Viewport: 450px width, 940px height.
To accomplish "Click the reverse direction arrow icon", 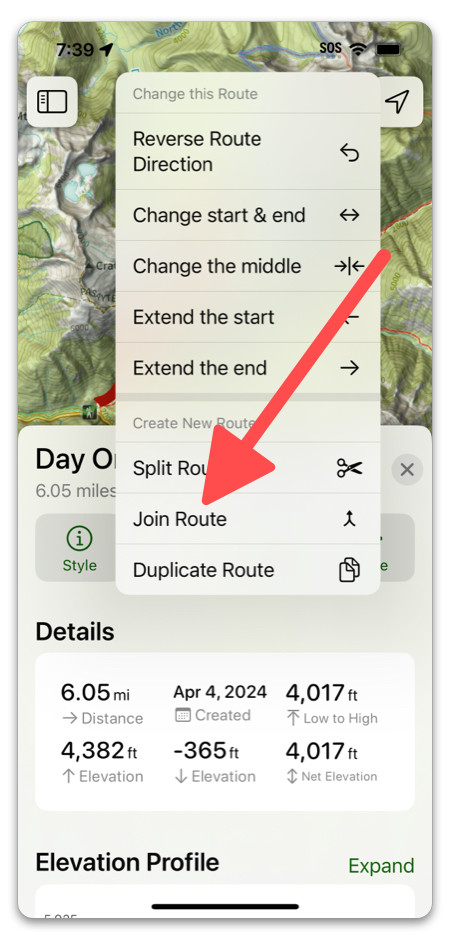I will coord(349,152).
